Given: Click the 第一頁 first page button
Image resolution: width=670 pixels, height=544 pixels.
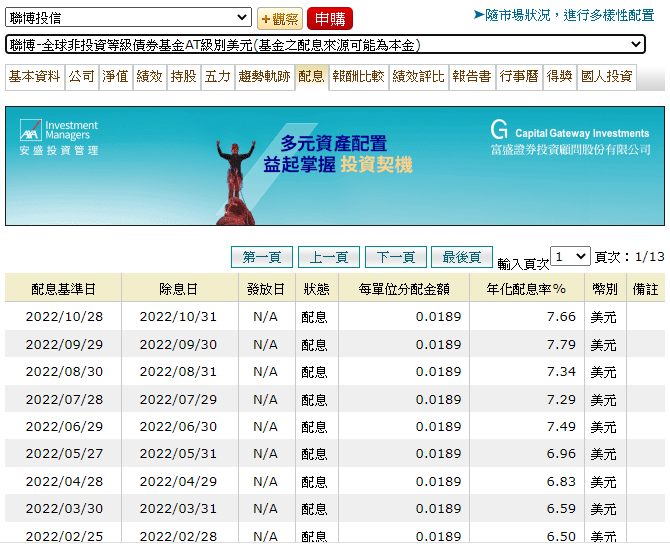Looking at the screenshot, I should 262,257.
